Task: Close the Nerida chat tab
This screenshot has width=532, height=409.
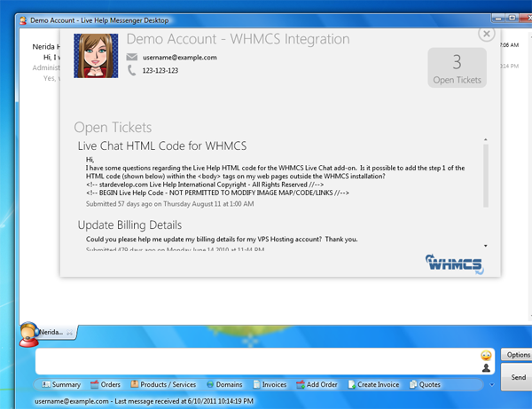Action: click(x=69, y=333)
